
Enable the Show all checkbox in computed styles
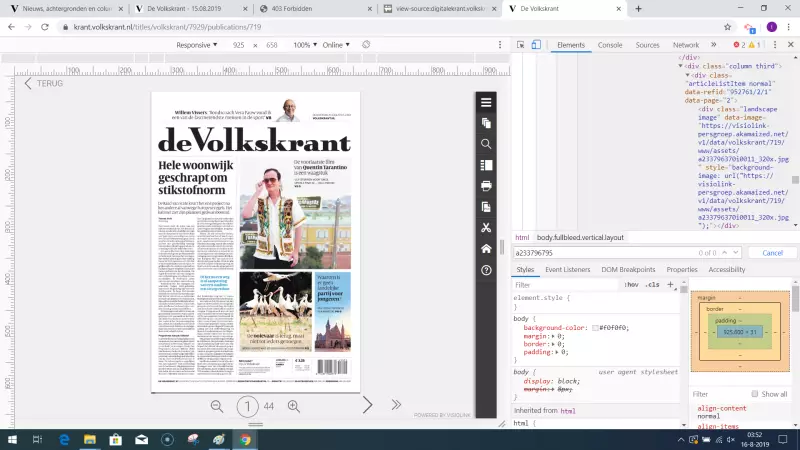click(x=755, y=394)
